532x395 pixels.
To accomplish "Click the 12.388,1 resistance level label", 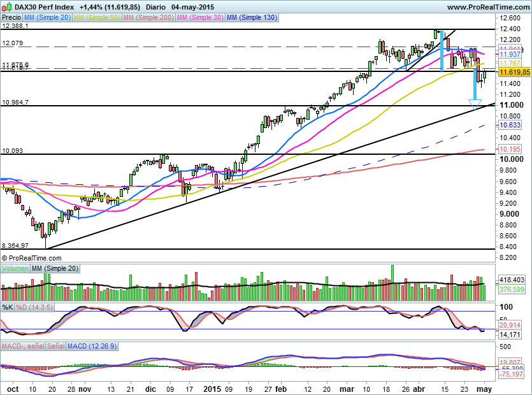I will pos(15,25).
